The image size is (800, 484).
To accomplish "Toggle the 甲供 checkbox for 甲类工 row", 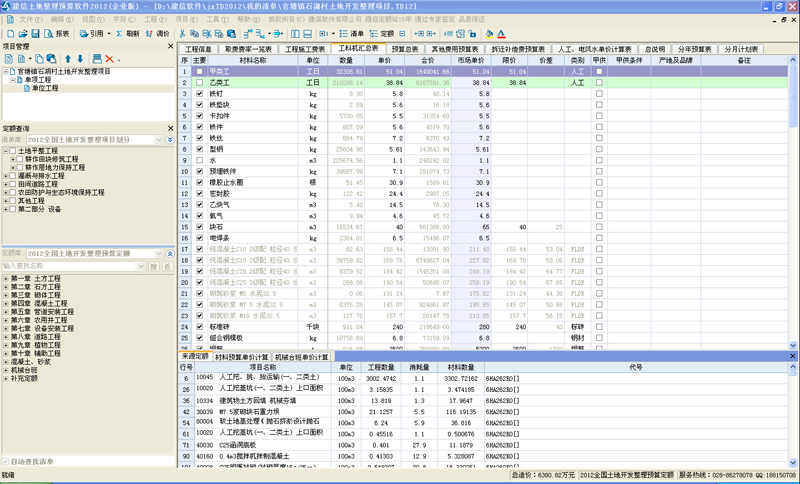I will [x=599, y=72].
